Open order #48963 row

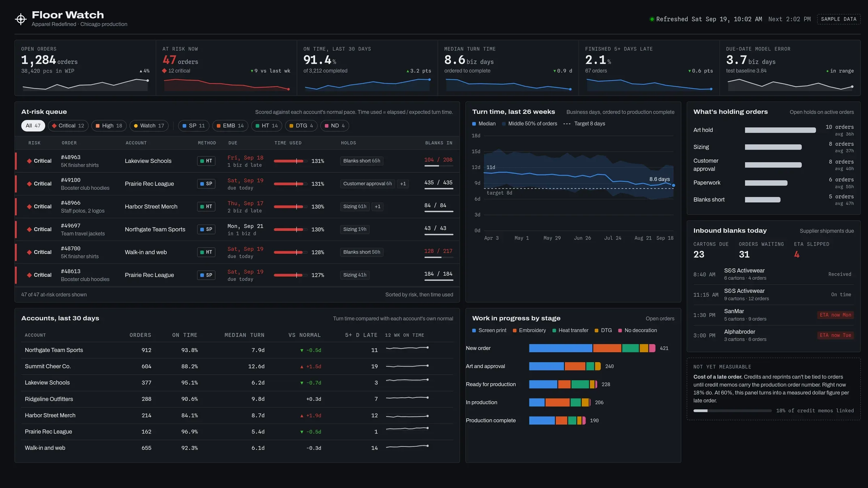tap(237, 161)
